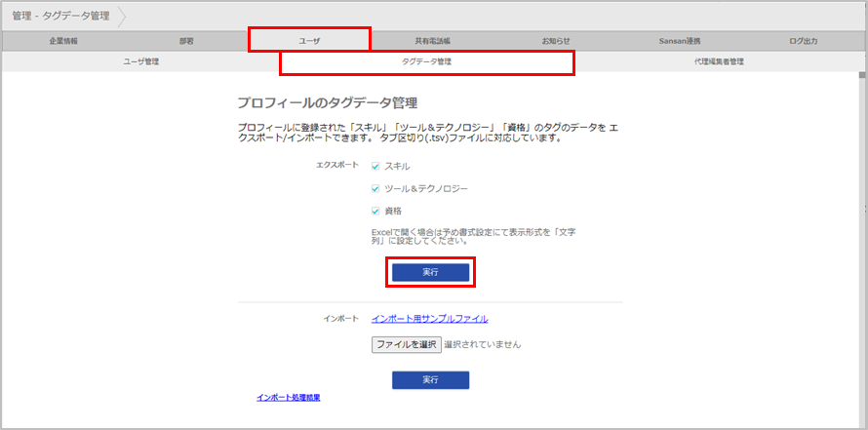Screen dimensions: 868x430
Task: Click the export 実行 button
Action: (430, 273)
